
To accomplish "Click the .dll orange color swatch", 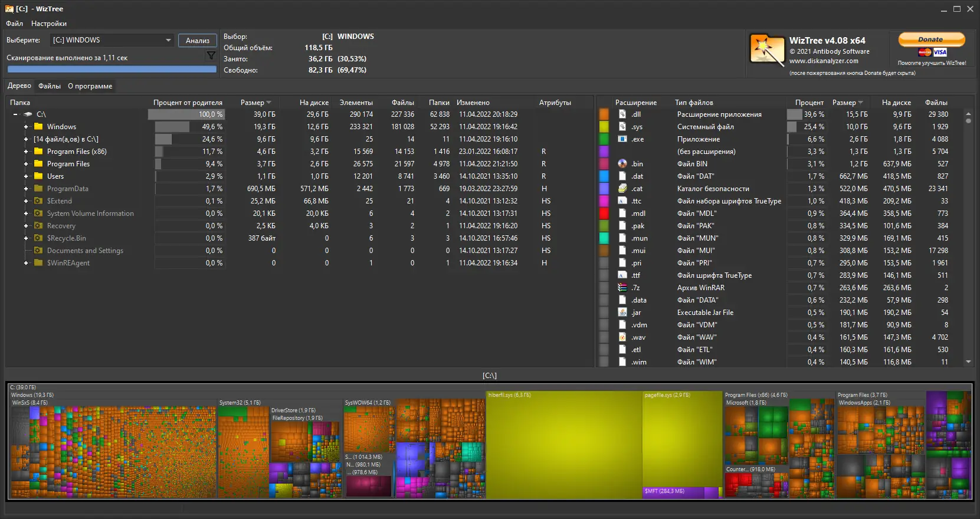I will pos(604,114).
